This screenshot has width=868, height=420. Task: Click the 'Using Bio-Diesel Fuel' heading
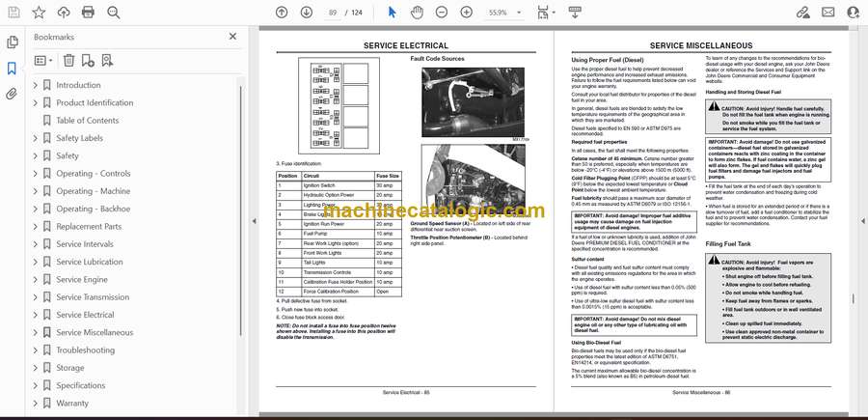point(596,343)
